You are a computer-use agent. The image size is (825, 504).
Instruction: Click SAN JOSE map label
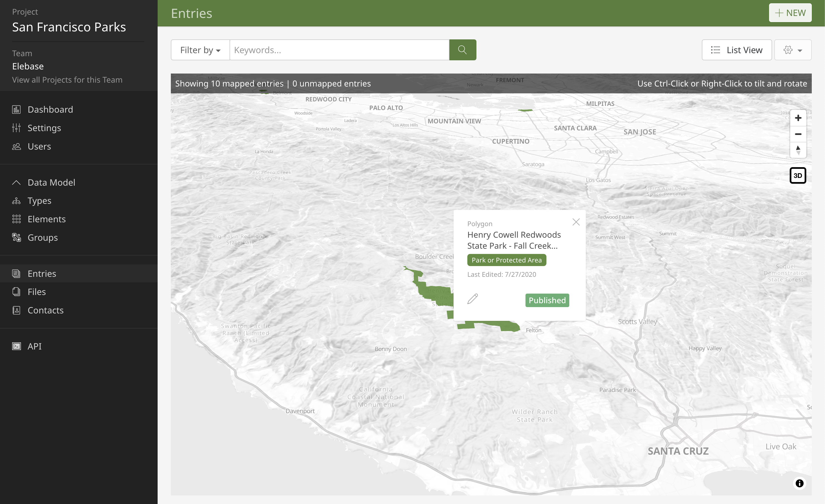[x=640, y=132]
